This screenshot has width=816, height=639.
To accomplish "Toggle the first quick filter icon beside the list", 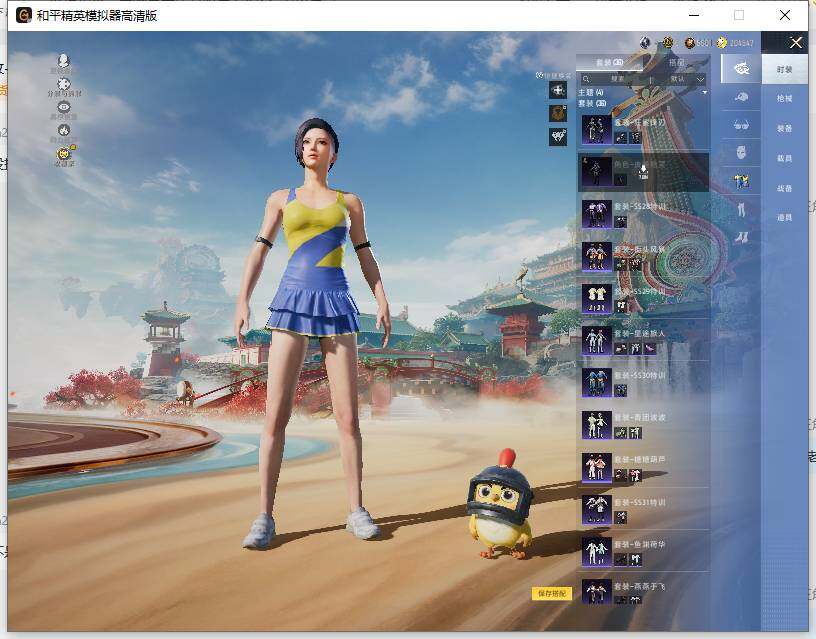I will click(558, 90).
